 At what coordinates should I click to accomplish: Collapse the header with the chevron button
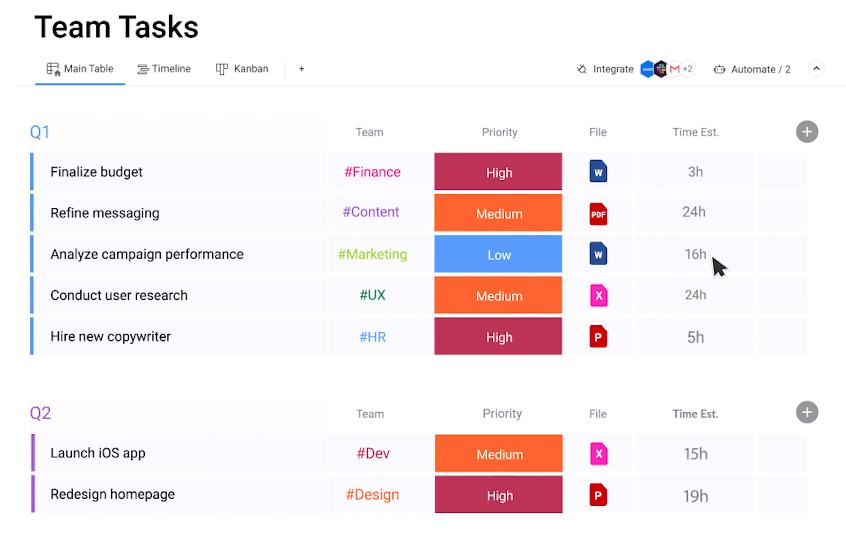click(x=816, y=69)
